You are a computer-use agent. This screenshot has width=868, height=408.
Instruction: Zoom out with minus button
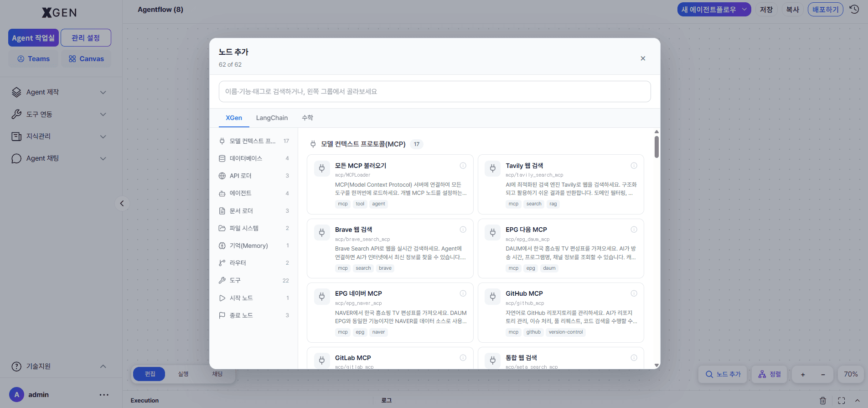[x=823, y=374]
